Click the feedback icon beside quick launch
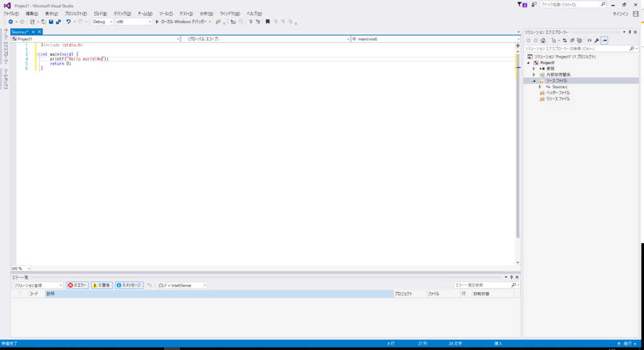Image resolution: width=644 pixels, height=350 pixels. (534, 4)
